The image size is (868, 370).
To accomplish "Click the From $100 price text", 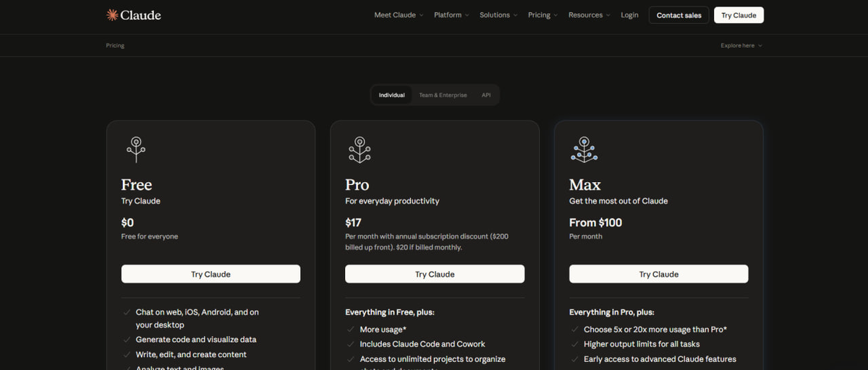I will pyautogui.click(x=595, y=223).
